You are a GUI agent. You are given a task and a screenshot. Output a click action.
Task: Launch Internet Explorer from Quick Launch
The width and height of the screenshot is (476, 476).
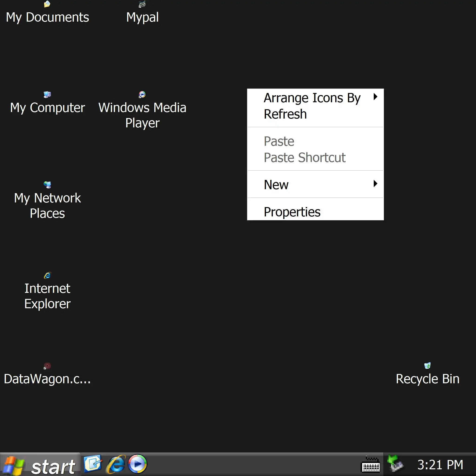[x=115, y=464]
